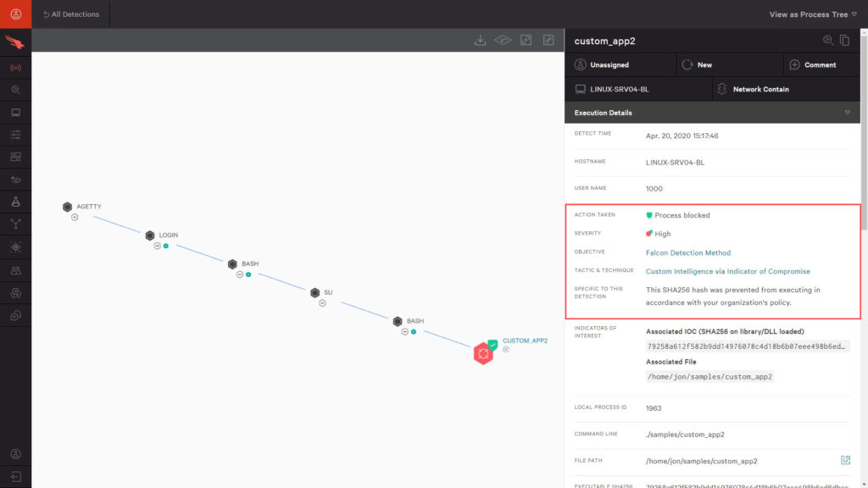The image size is (868, 488).
Task: Collapse the BASH node using its minus toggle
Action: 239,274
